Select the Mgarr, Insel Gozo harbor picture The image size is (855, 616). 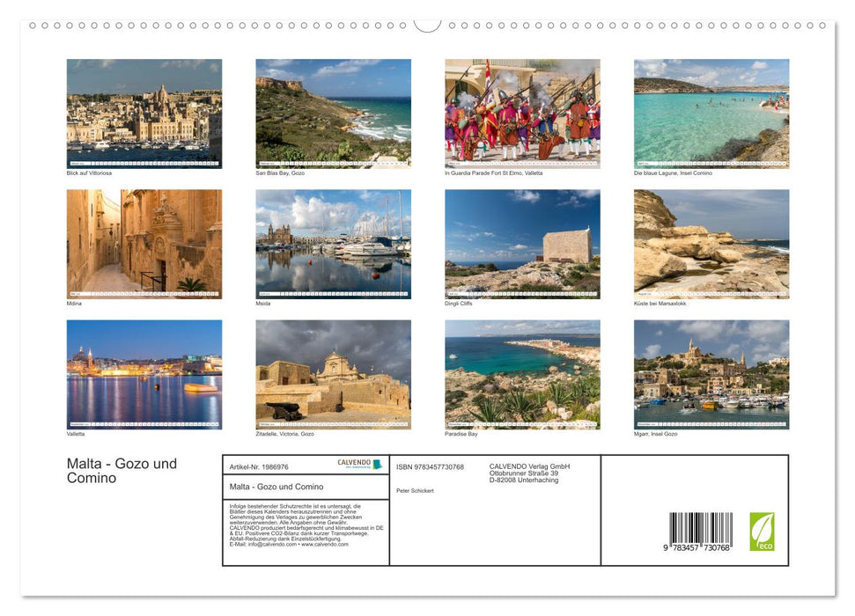[x=711, y=374]
